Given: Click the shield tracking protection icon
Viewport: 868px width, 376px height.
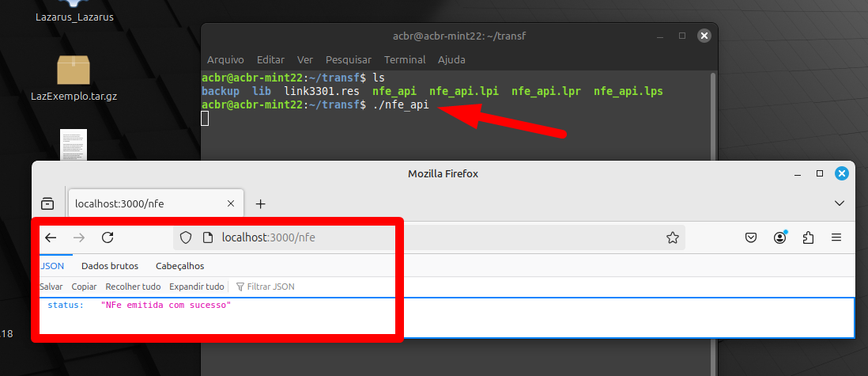Looking at the screenshot, I should [x=186, y=238].
